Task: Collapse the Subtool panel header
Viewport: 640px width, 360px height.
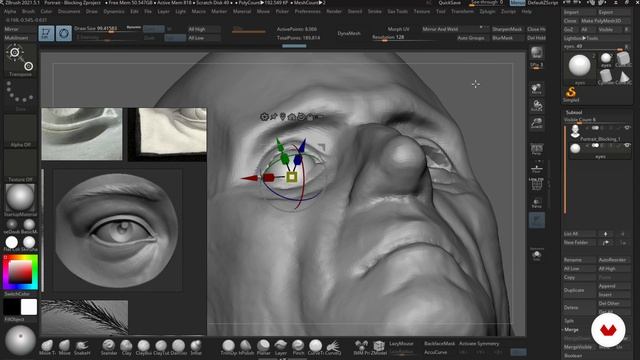Action: [574, 112]
